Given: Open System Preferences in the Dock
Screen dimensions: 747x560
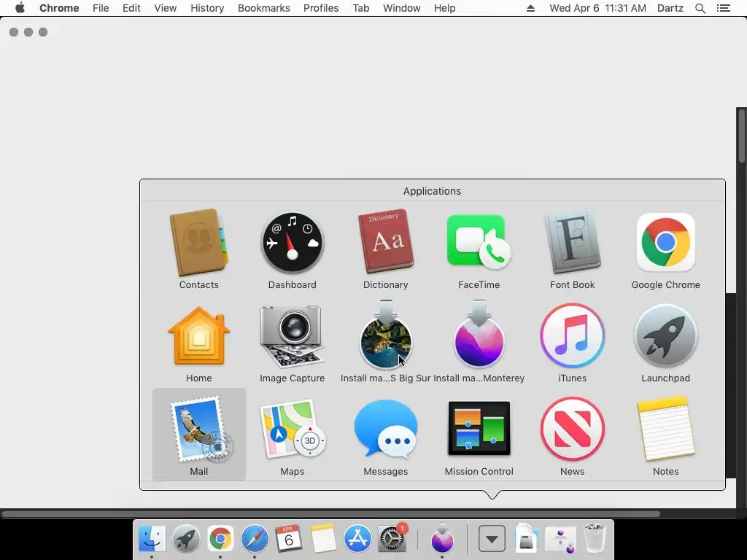Looking at the screenshot, I should pyautogui.click(x=392, y=539).
